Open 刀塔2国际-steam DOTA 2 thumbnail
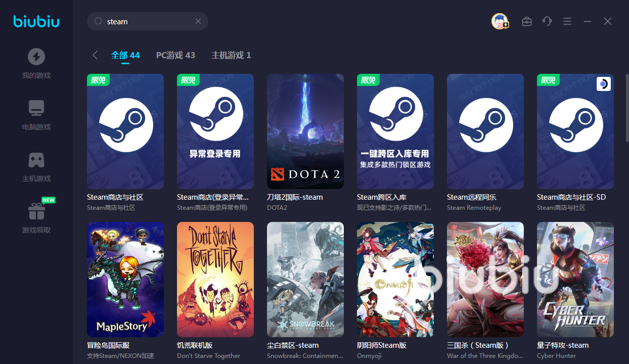Image resolution: width=629 pixels, height=364 pixels. pyautogui.click(x=305, y=131)
